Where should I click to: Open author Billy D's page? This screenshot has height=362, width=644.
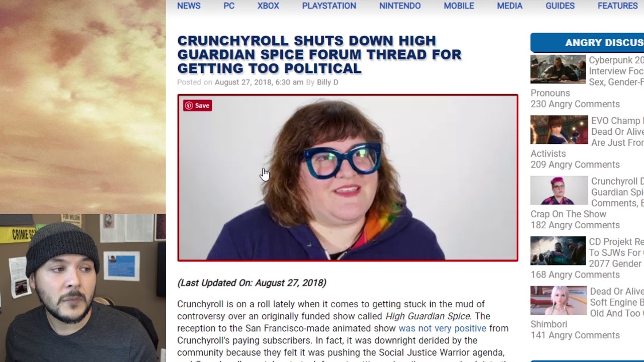[x=328, y=82]
